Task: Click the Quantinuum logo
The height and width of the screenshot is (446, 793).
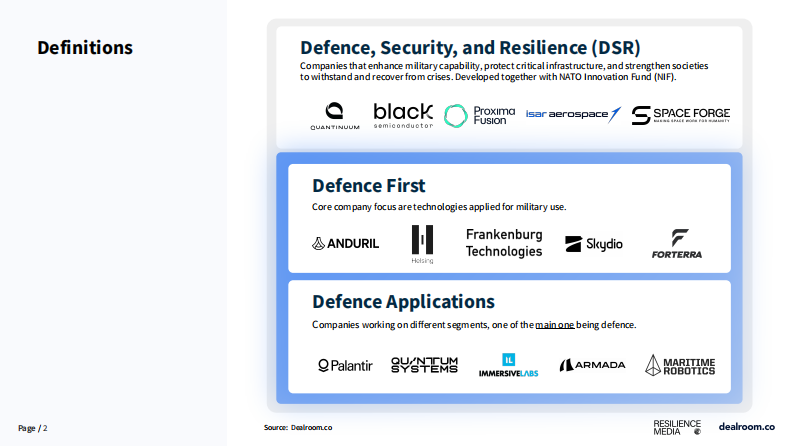Action: (x=334, y=116)
